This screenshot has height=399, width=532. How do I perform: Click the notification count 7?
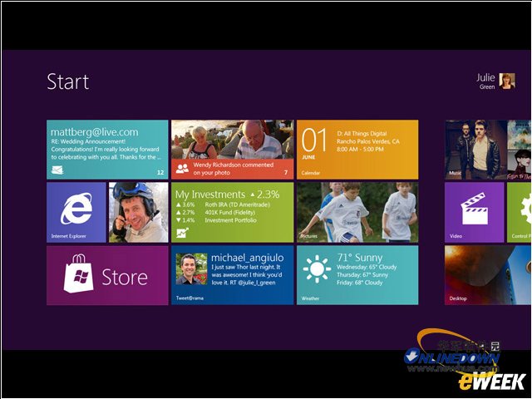click(x=286, y=172)
